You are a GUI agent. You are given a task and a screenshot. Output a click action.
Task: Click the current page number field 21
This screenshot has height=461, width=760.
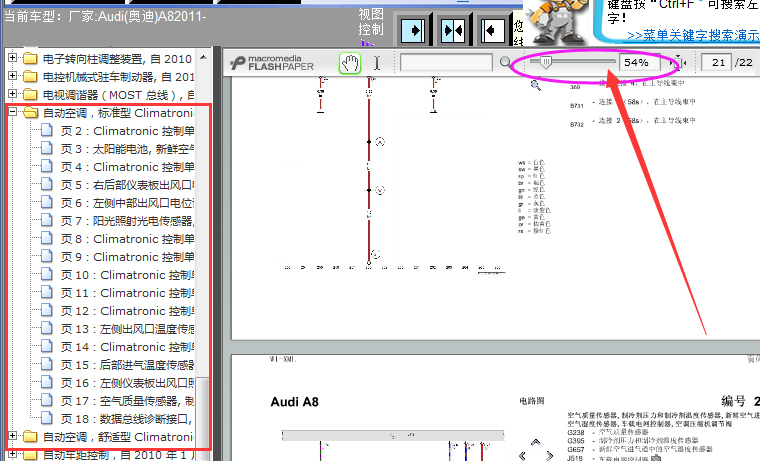point(716,63)
